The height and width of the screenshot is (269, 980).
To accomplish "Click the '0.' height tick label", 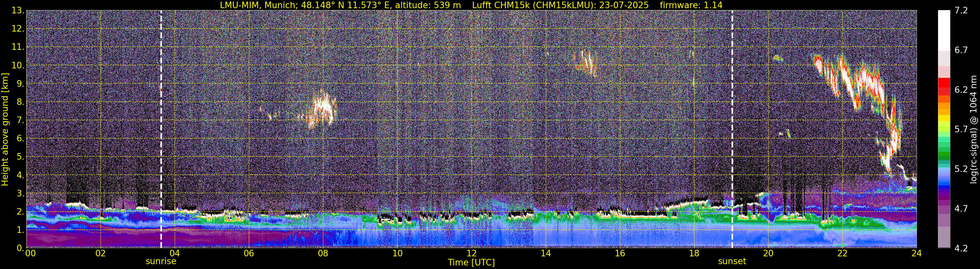I will click(20, 248).
